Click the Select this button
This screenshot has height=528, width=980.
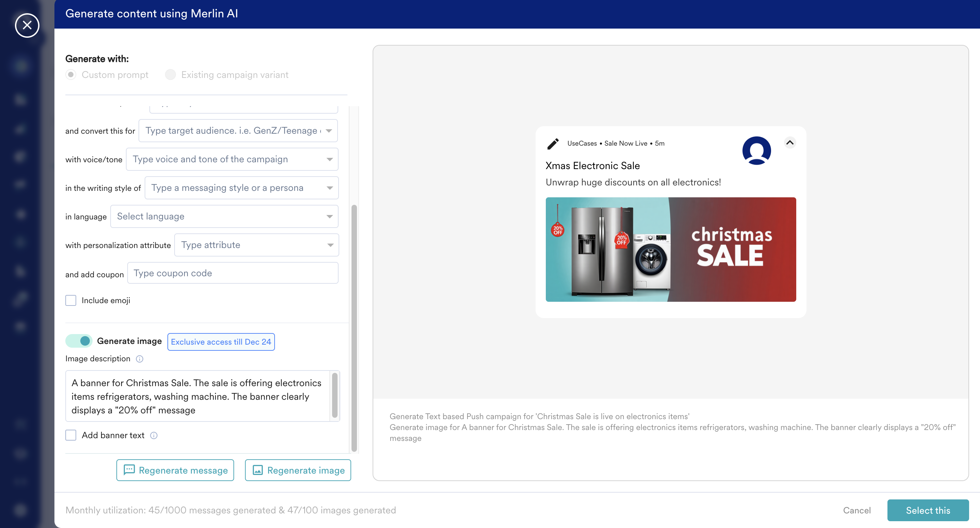point(928,510)
